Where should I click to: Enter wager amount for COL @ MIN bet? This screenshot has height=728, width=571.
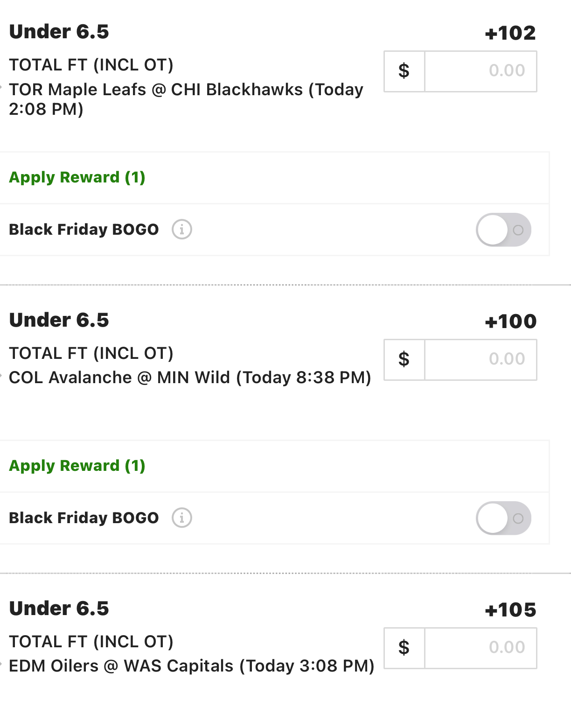point(480,360)
